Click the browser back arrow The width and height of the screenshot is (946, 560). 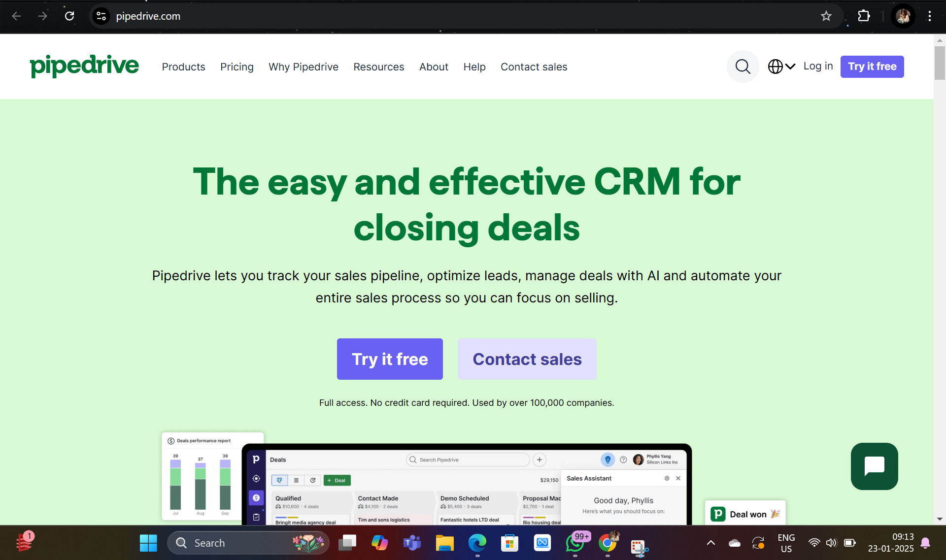click(x=16, y=16)
